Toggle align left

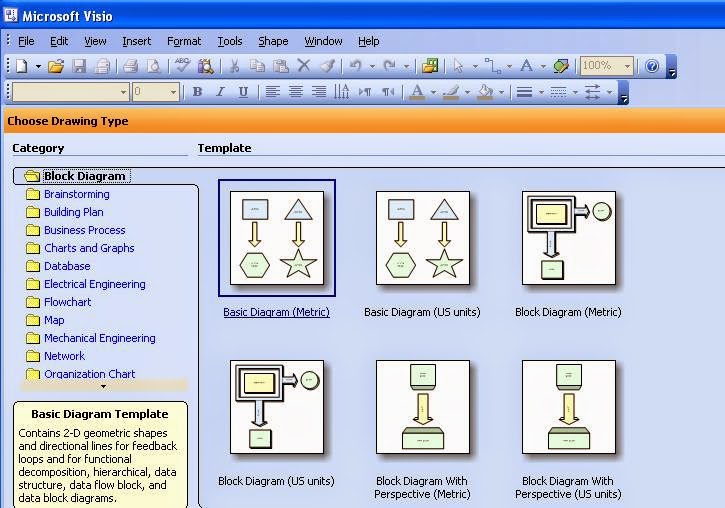point(273,92)
